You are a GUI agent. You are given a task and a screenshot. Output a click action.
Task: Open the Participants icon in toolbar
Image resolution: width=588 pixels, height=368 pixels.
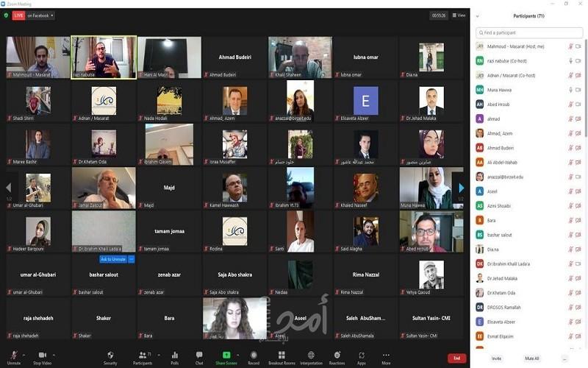click(143, 355)
